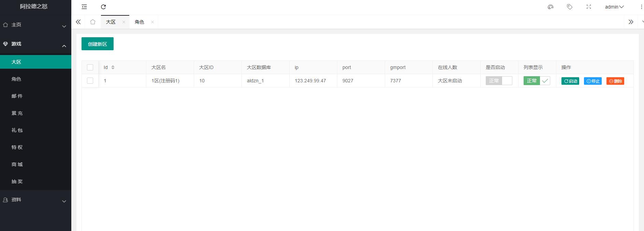Open the theme palette icon
Image resolution: width=644 pixels, height=231 pixels.
coord(550,7)
